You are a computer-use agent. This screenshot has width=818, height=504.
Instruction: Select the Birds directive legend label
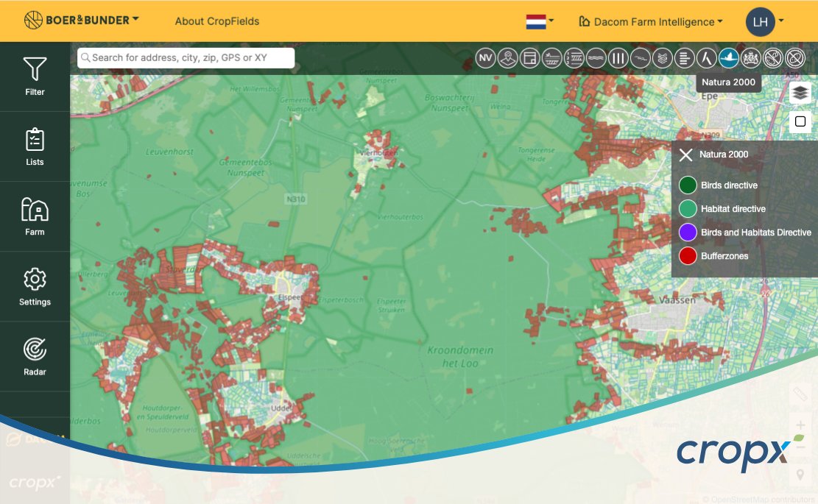tap(730, 185)
